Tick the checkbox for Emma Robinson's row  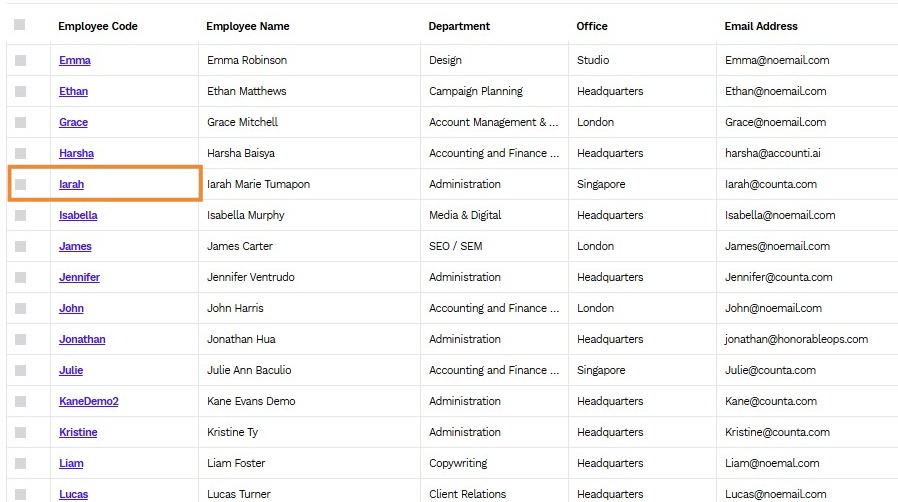coord(21,60)
